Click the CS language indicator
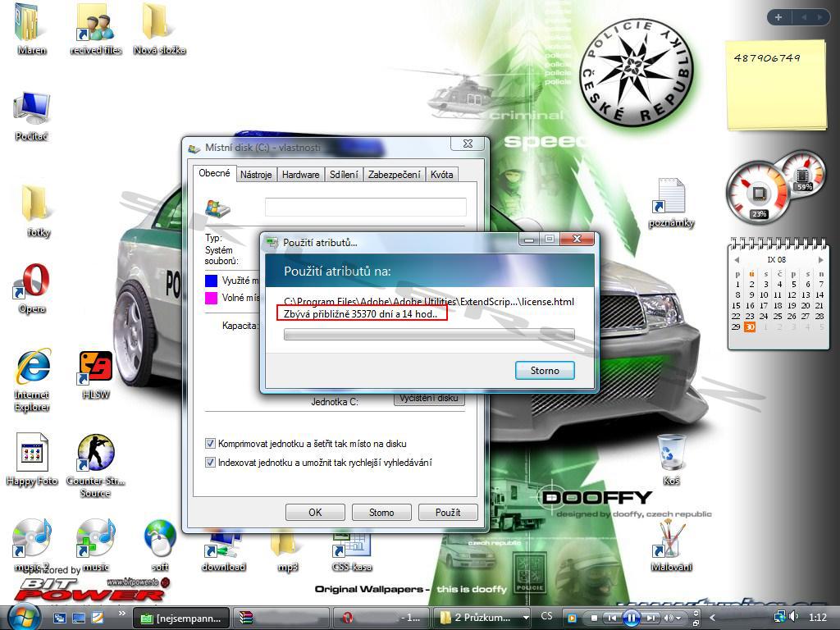 [x=547, y=617]
